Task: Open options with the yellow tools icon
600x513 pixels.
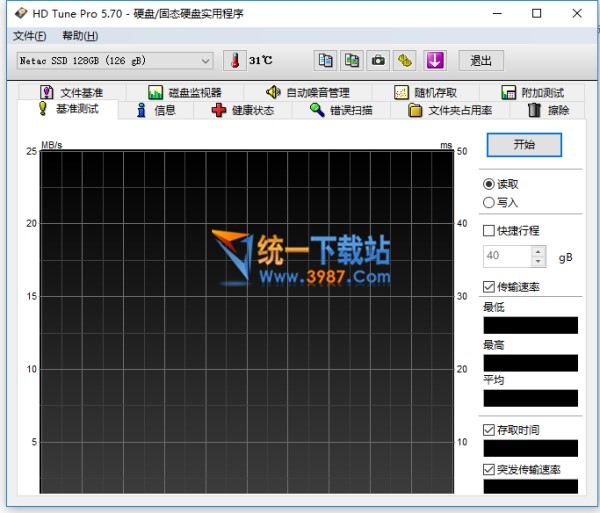Action: click(x=405, y=60)
